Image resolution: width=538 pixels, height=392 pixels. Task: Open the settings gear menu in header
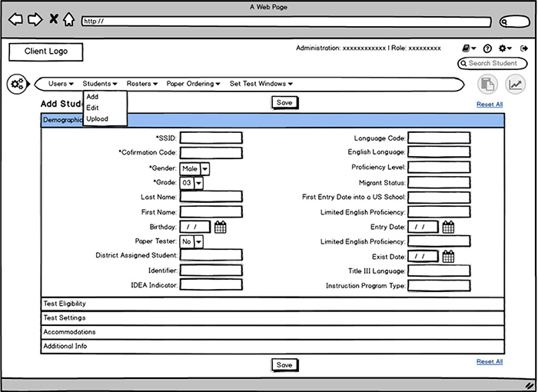point(505,48)
